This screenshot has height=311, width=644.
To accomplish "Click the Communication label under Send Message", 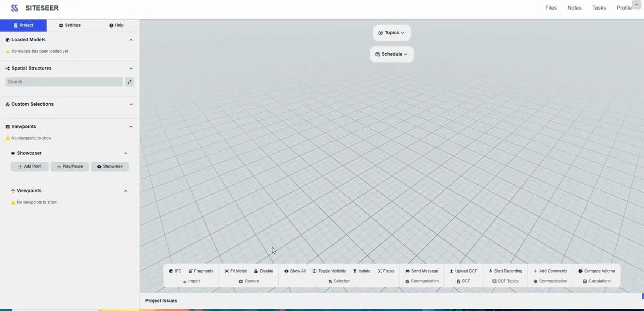I will (x=422, y=281).
